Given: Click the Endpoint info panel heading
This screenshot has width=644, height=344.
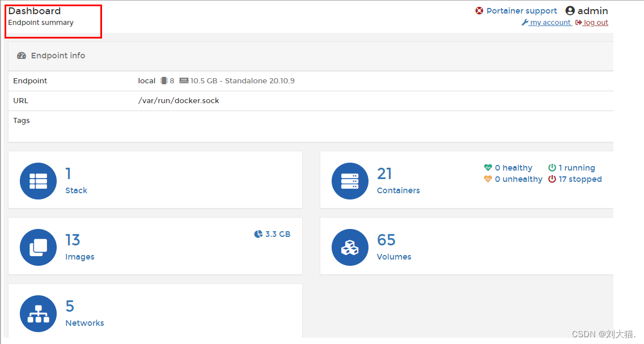Looking at the screenshot, I should tap(58, 56).
